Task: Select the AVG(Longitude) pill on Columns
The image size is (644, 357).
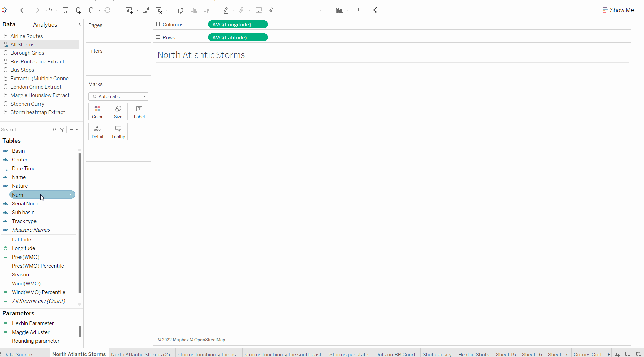Action: (238, 25)
